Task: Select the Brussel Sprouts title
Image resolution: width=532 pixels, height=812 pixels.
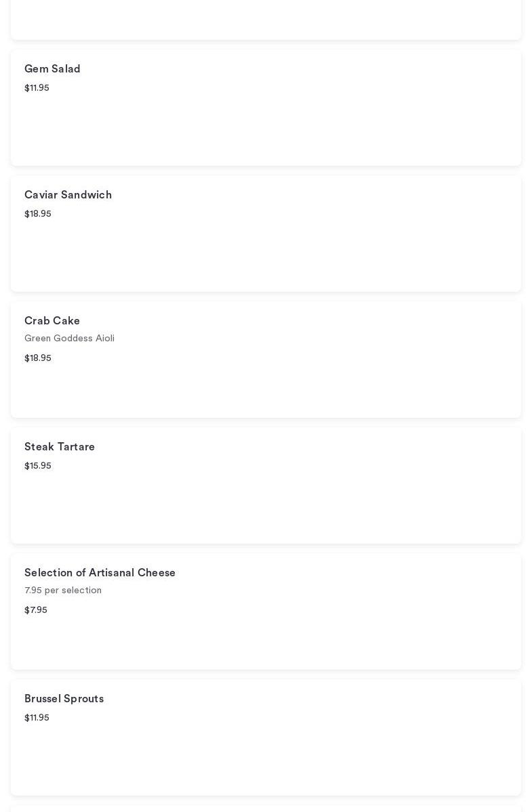Action: point(64,699)
